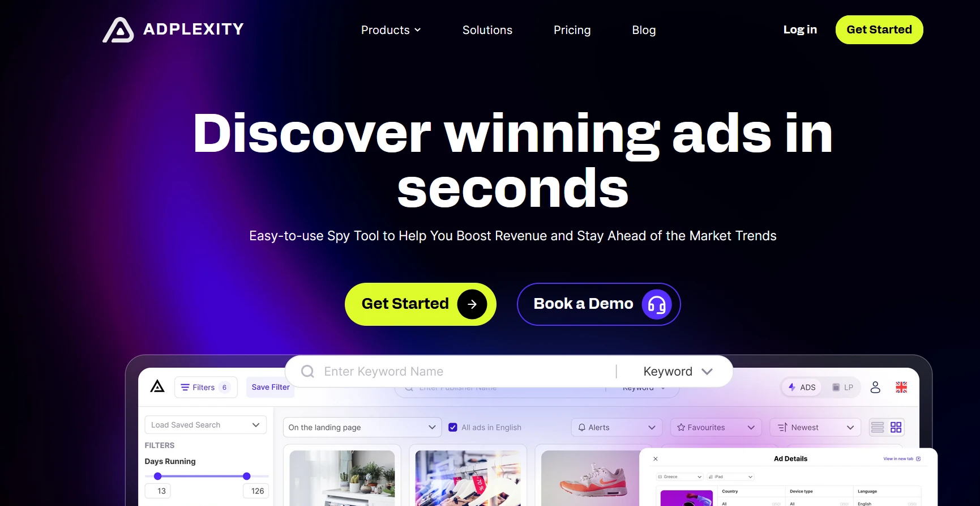The width and height of the screenshot is (980, 506).
Task: Open the Load Saved Search dropdown
Action: (206, 425)
